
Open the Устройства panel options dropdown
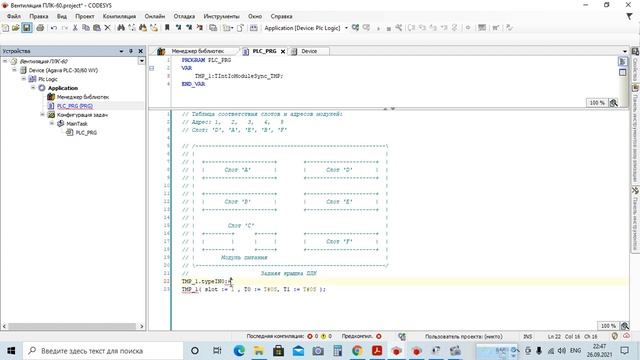tap(121, 51)
